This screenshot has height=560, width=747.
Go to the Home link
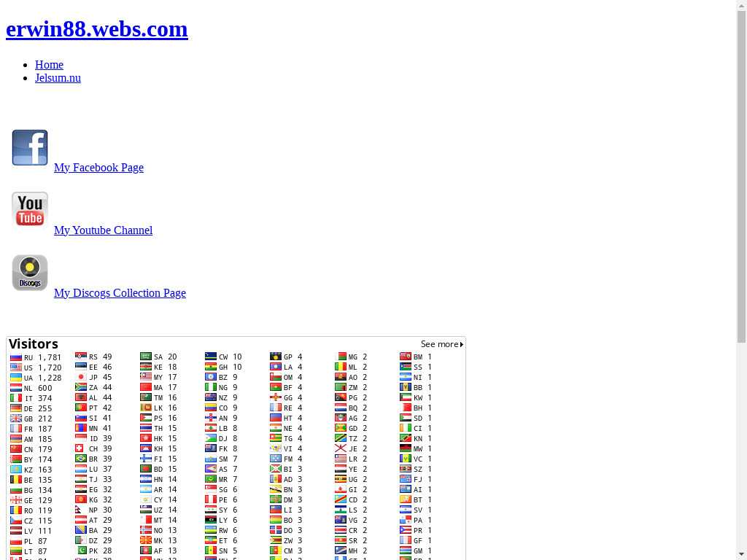49,64
